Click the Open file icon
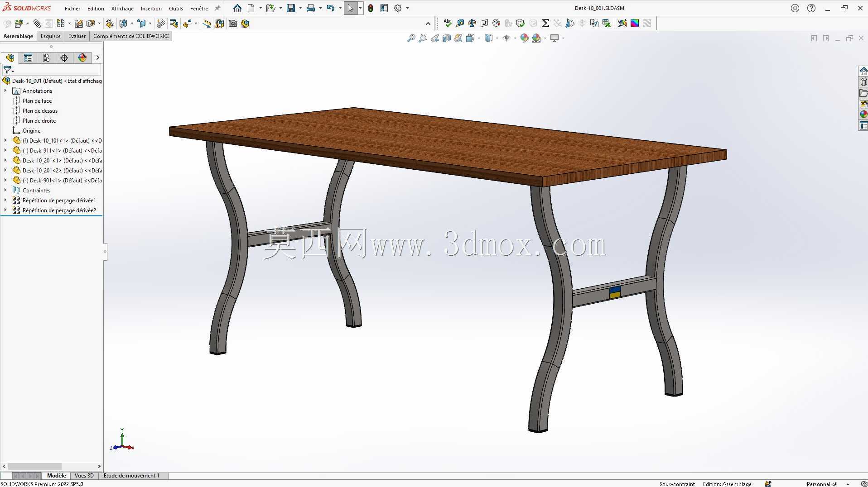 pyautogui.click(x=270, y=8)
